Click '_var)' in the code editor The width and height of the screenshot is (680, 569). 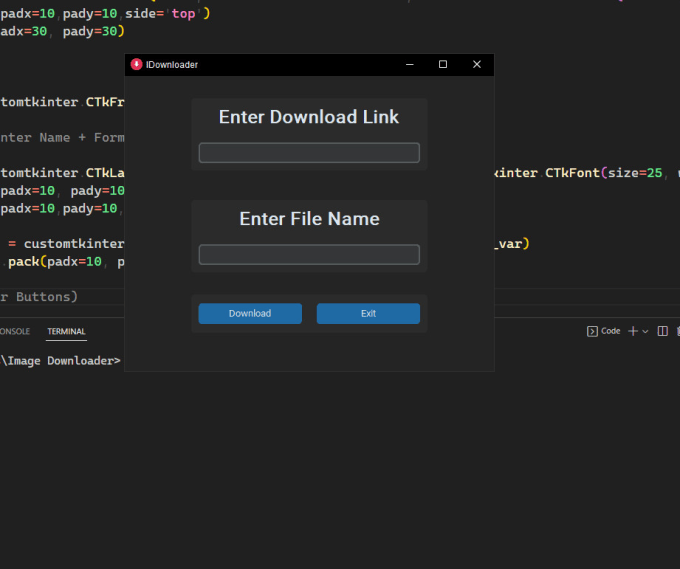(x=513, y=244)
